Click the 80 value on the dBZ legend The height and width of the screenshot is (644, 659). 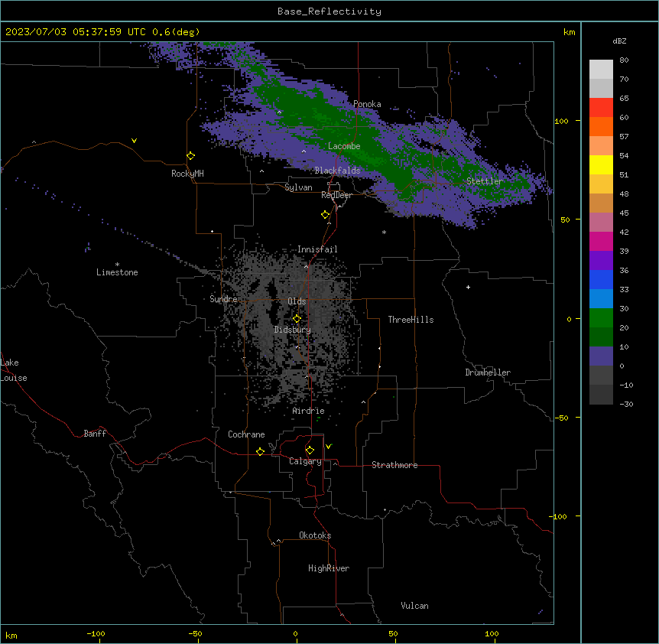[x=624, y=60]
